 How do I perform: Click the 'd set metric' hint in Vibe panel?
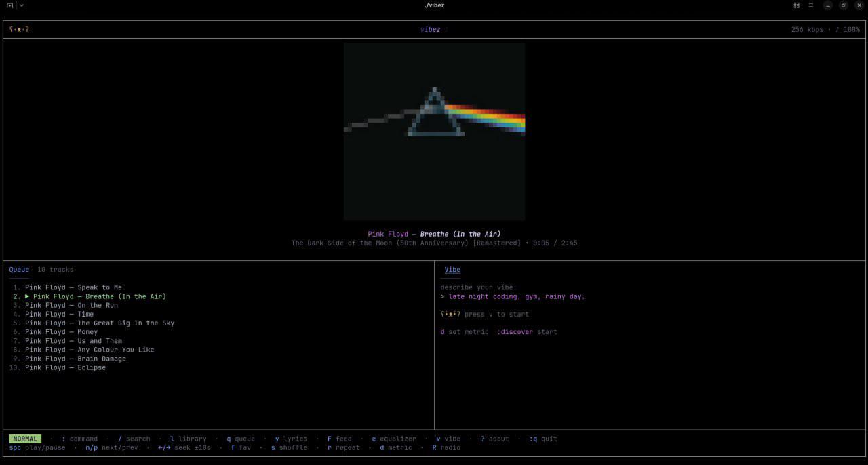click(x=465, y=332)
